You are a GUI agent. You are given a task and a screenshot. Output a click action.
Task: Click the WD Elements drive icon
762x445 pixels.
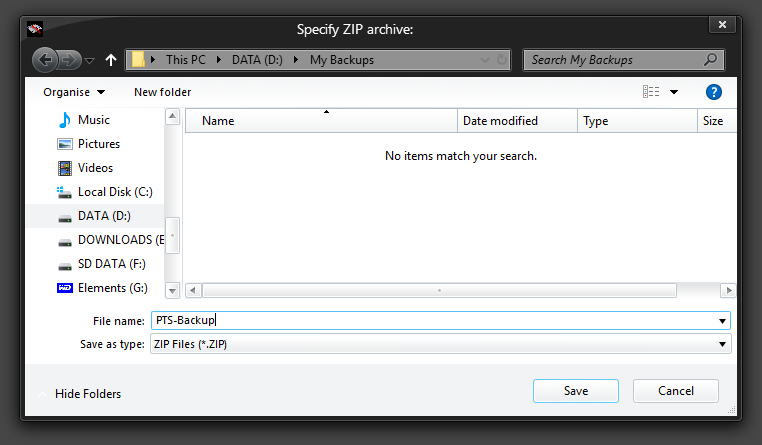[x=65, y=288]
